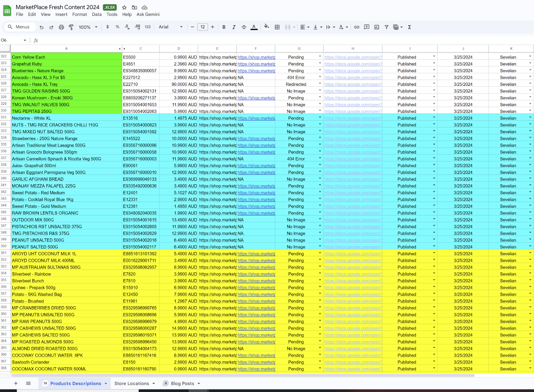Open the Insert menu

(x=61, y=14)
